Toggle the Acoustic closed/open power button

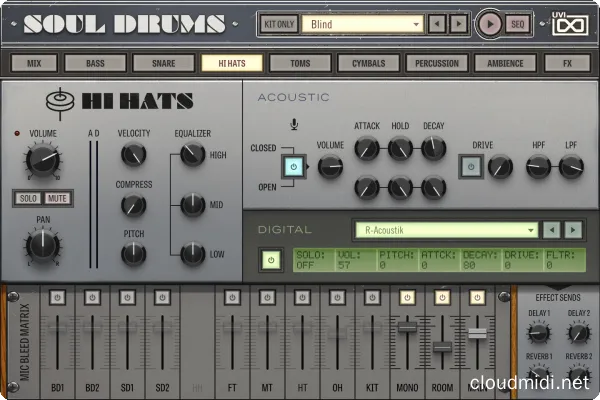coord(294,167)
